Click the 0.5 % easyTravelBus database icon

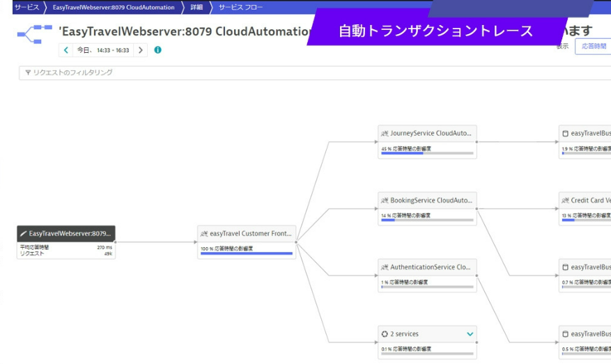pyautogui.click(x=566, y=334)
